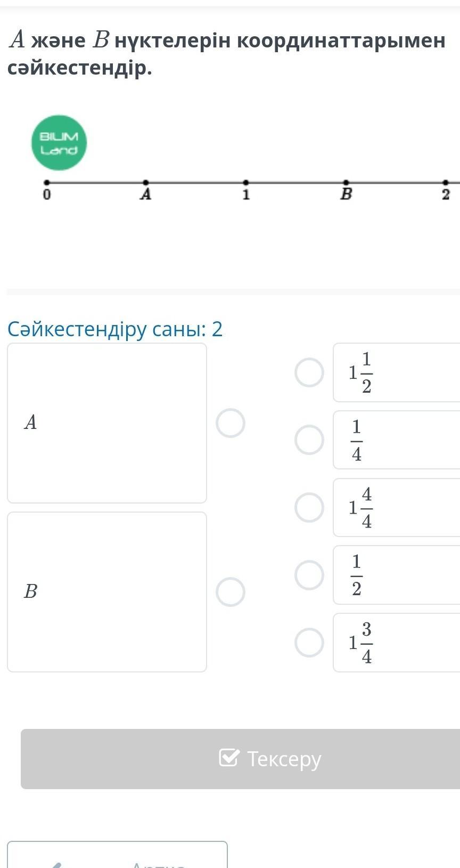Click the B matching card

107,592
